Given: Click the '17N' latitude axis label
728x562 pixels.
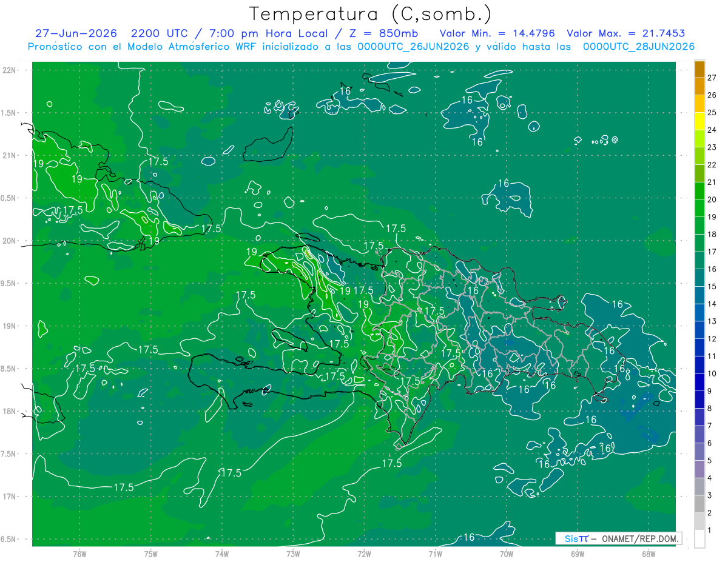Looking at the screenshot, I should 9,497.
